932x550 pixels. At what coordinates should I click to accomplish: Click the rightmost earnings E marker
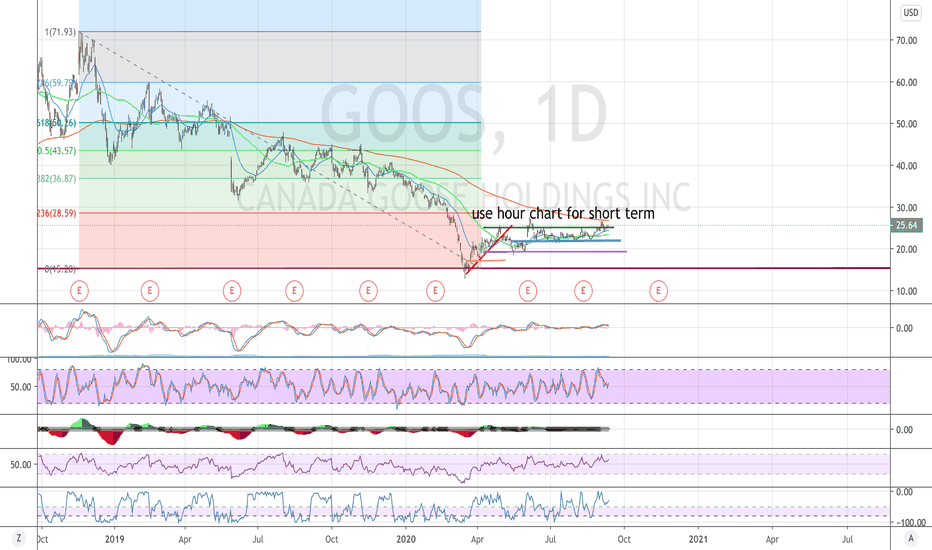(x=658, y=291)
